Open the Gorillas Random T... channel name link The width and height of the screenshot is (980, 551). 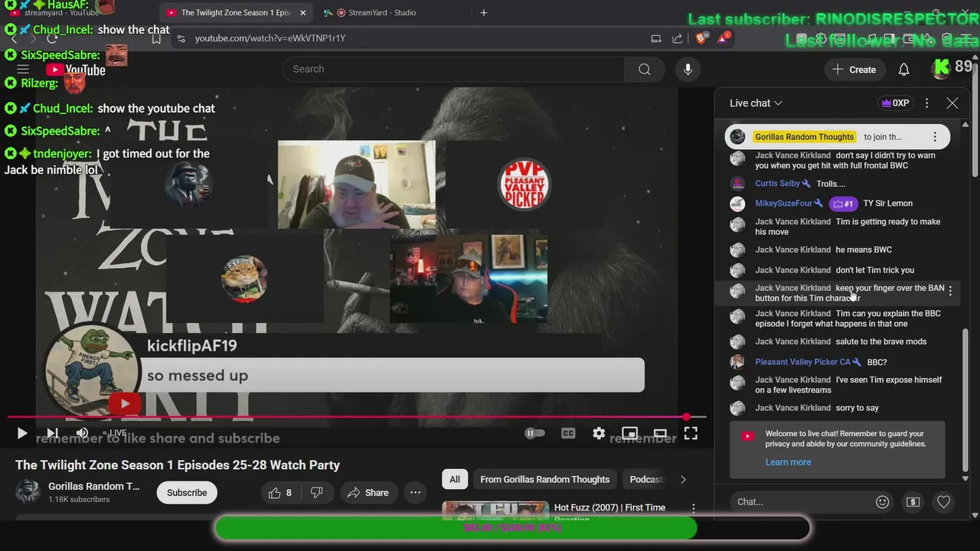tap(94, 487)
